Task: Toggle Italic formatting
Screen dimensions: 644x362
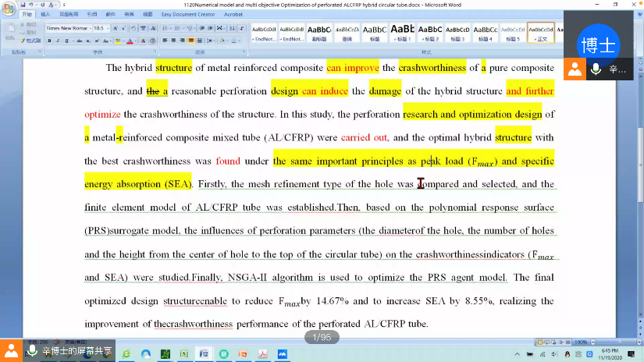Action: pyautogui.click(x=57, y=41)
